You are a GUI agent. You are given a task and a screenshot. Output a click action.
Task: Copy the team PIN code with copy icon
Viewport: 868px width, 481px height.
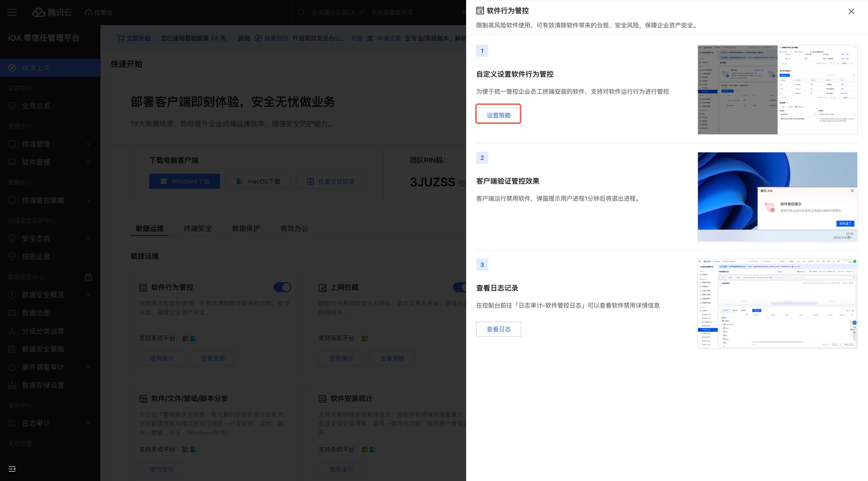[462, 183]
